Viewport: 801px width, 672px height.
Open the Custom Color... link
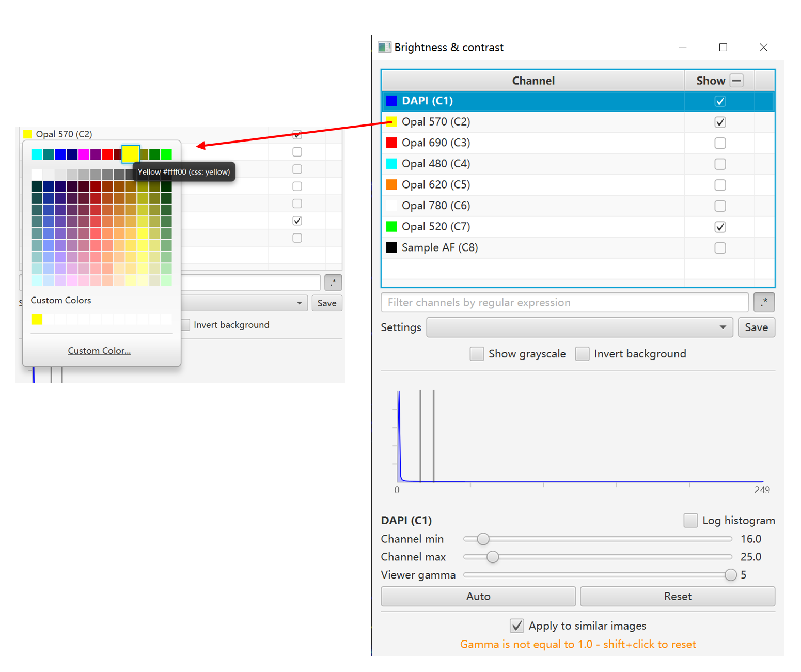[99, 351]
